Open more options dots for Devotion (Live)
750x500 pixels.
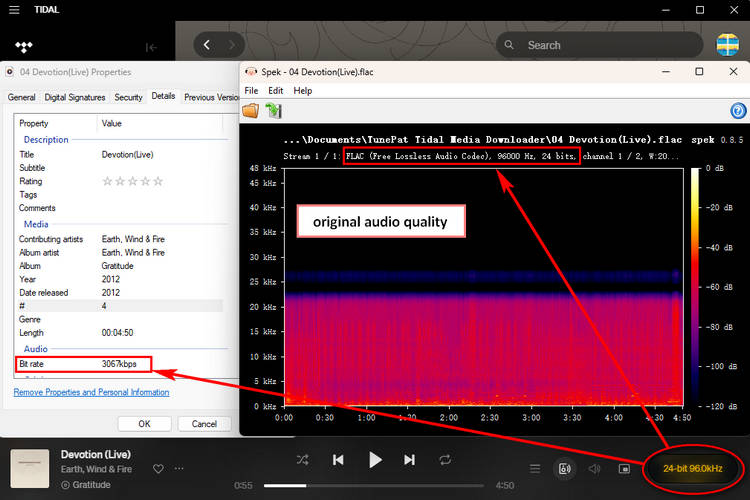tap(179, 468)
